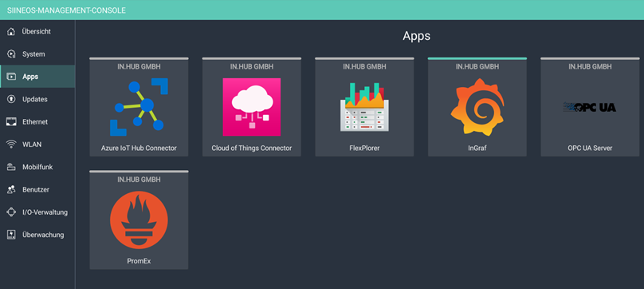Click the Updates arrow icon in sidebar
Viewport: 644px width, 289px height.
pos(11,99)
